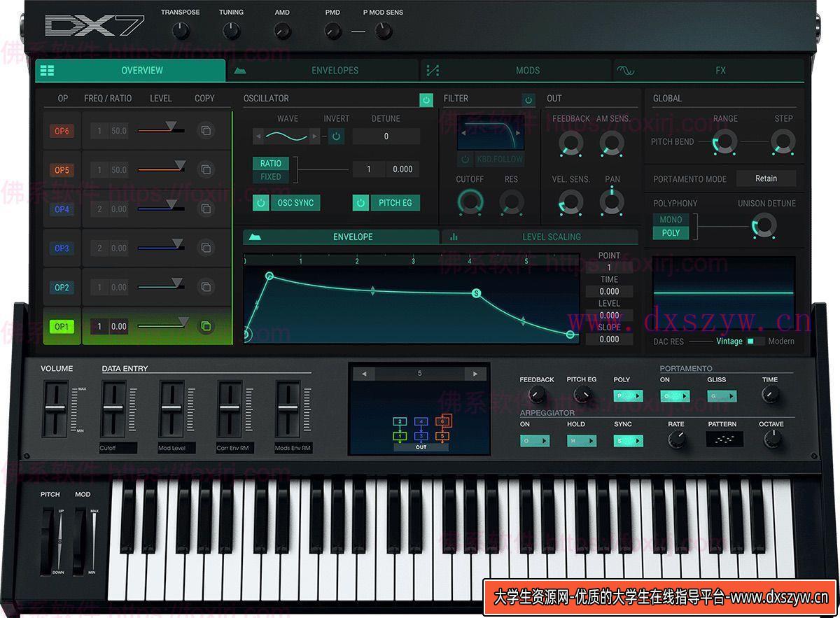Open the FX tab
This screenshot has height=618, width=840.
coord(709,71)
